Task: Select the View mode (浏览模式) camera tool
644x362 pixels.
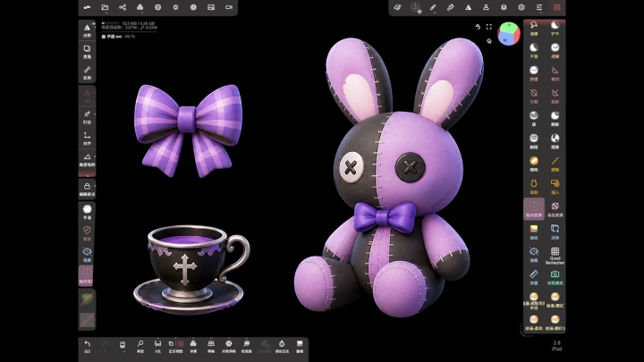Action: coord(555,277)
